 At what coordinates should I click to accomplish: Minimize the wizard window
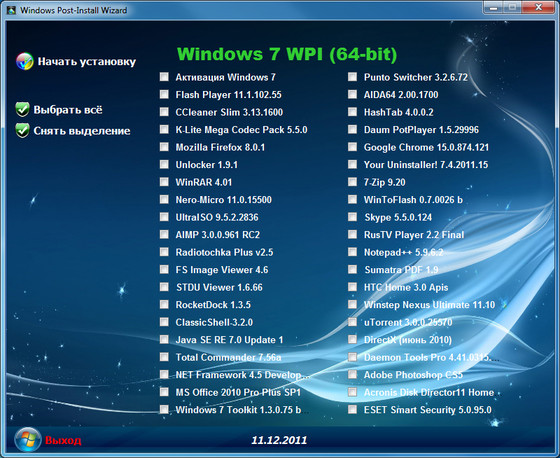(494, 8)
